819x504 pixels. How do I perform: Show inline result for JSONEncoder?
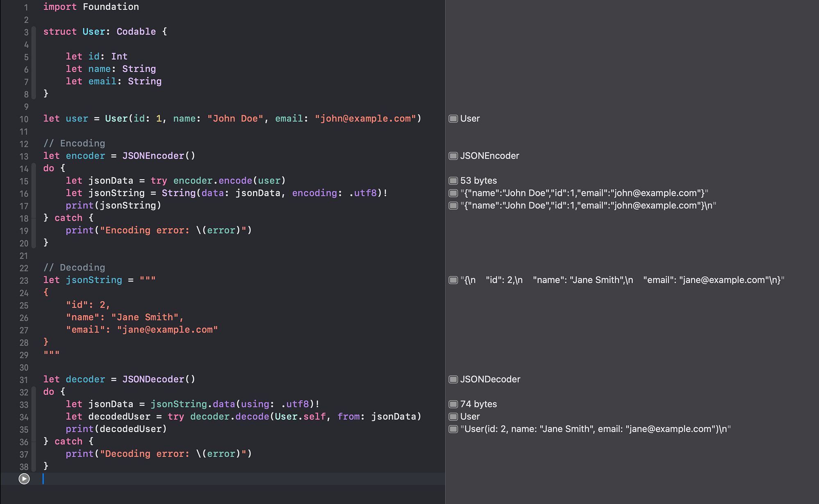tap(453, 156)
